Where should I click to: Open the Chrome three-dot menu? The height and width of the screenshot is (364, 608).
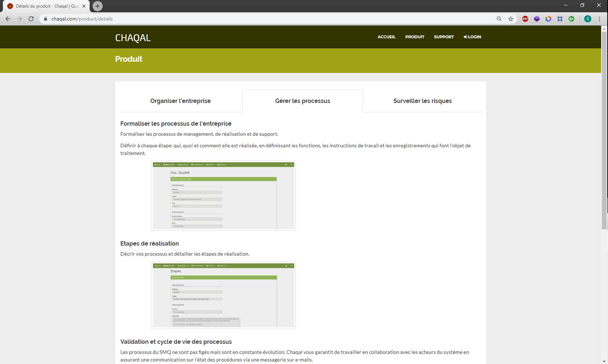click(x=599, y=19)
